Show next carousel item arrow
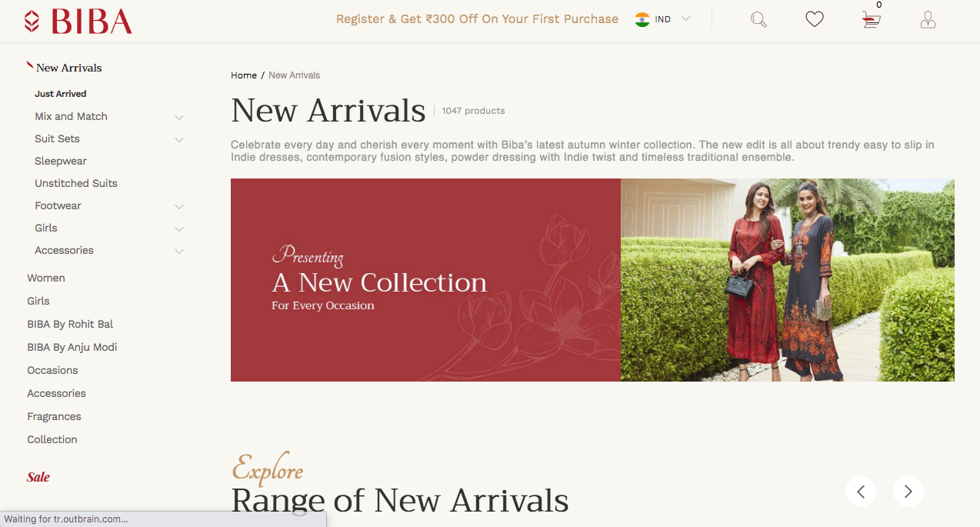980x527 pixels. point(908,491)
